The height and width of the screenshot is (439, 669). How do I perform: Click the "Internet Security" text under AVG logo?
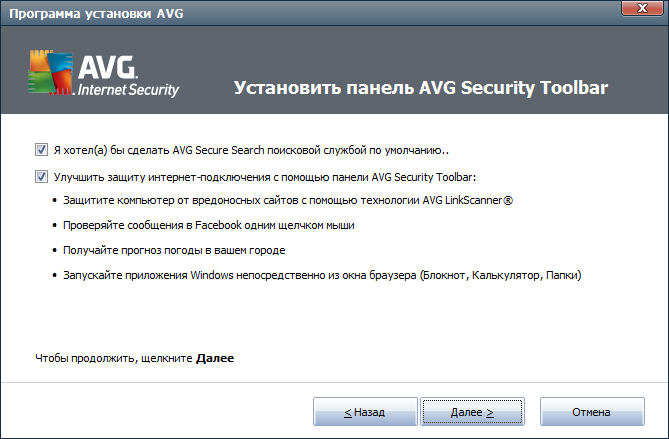[129, 90]
